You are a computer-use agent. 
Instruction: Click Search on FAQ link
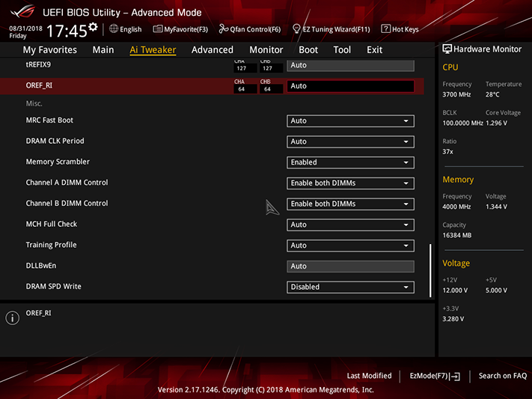pos(503,376)
